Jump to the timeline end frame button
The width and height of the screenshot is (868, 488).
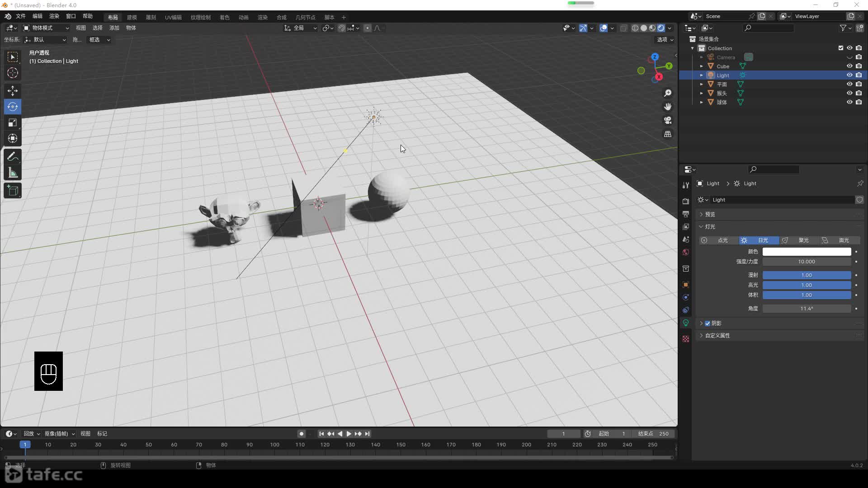[x=368, y=434]
